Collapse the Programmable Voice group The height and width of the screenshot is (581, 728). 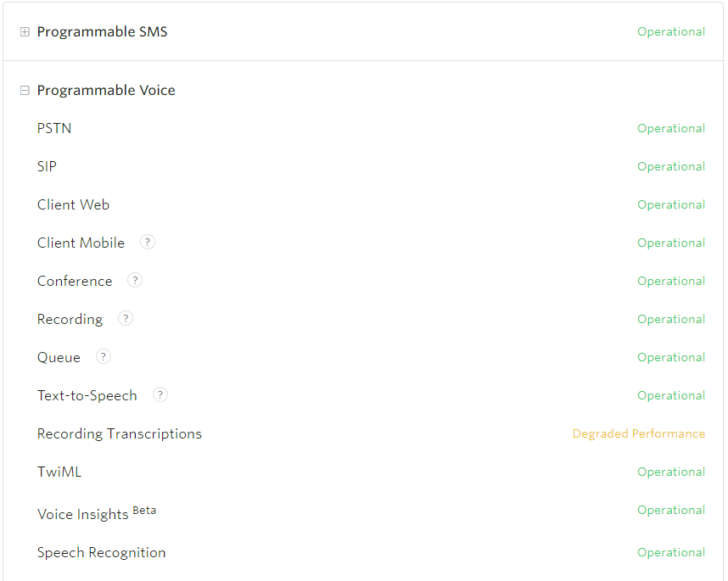pos(25,91)
